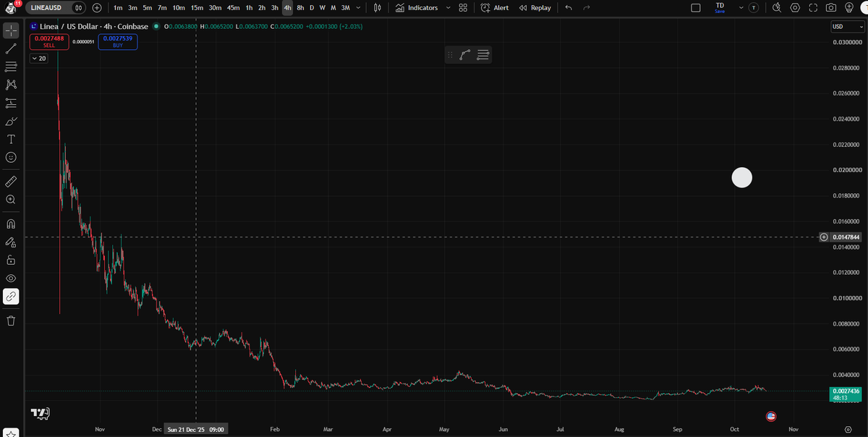This screenshot has width=868, height=437.
Task: Toggle the magnet snapping mode
Action: (x=11, y=224)
